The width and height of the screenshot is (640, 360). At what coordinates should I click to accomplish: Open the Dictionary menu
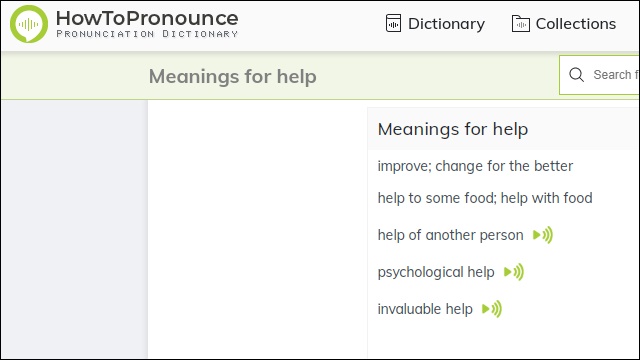point(446,24)
